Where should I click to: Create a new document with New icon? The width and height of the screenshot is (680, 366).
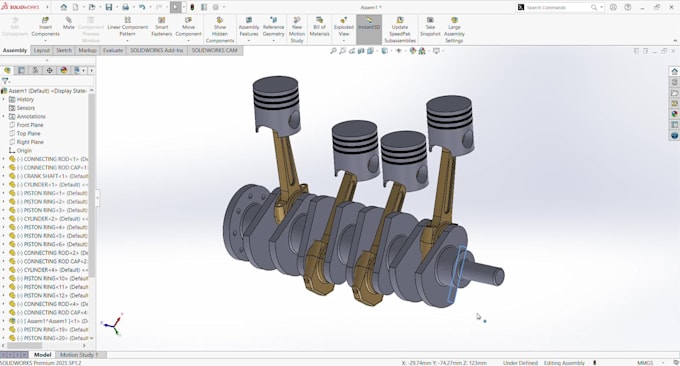click(75, 7)
